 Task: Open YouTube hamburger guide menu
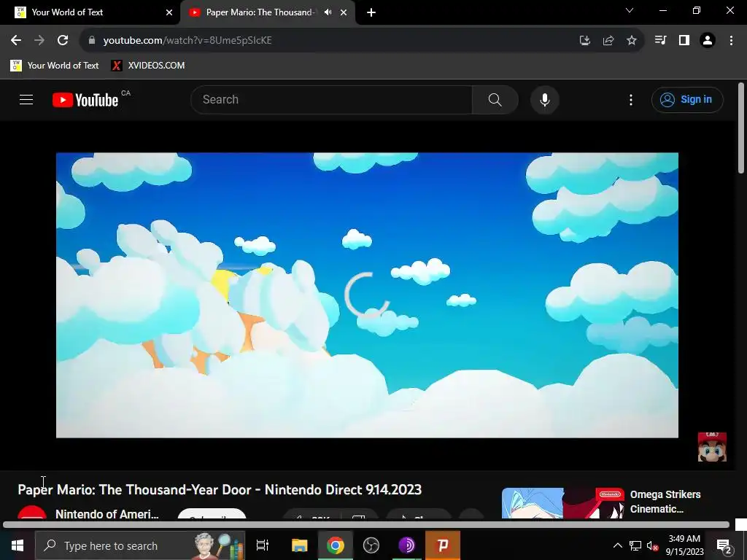tap(26, 99)
